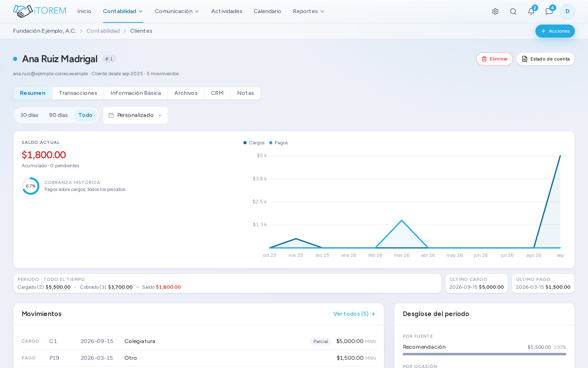The height and width of the screenshot is (368, 588).
Task: Click the sep charge peak on chart
Action: point(560,156)
